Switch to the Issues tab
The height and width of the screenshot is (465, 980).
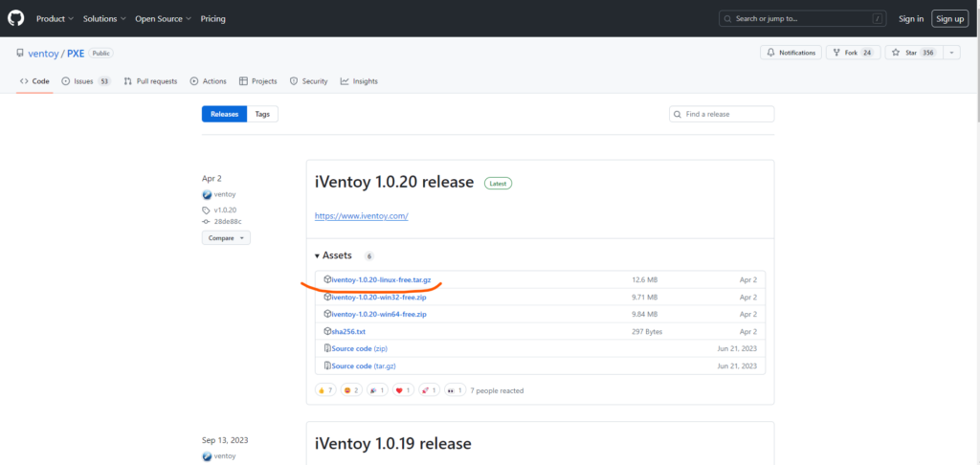86,81
